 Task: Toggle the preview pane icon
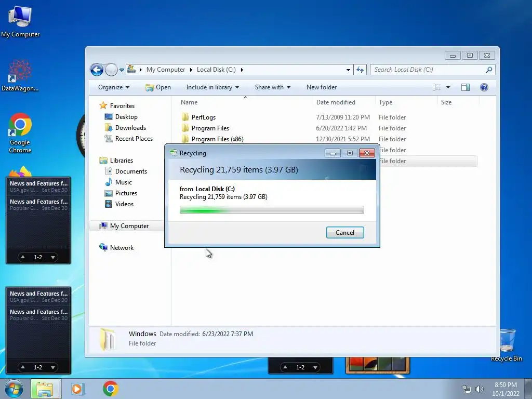pos(465,87)
